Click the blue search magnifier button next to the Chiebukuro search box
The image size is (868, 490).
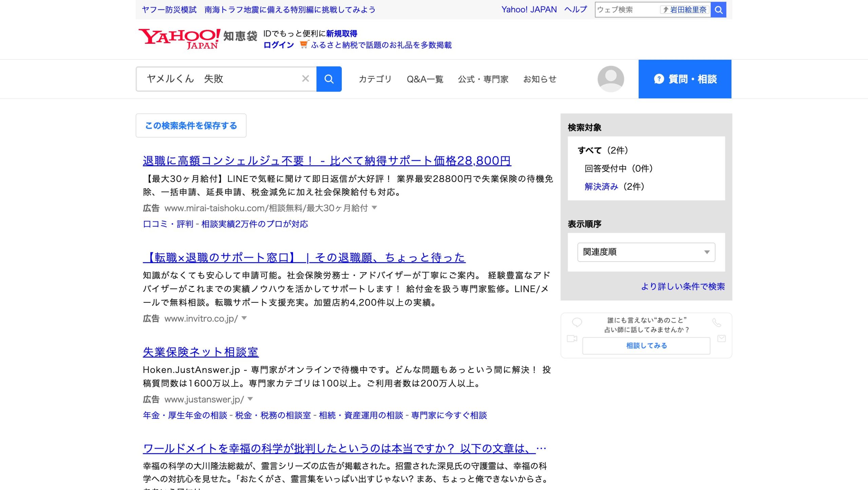[329, 79]
